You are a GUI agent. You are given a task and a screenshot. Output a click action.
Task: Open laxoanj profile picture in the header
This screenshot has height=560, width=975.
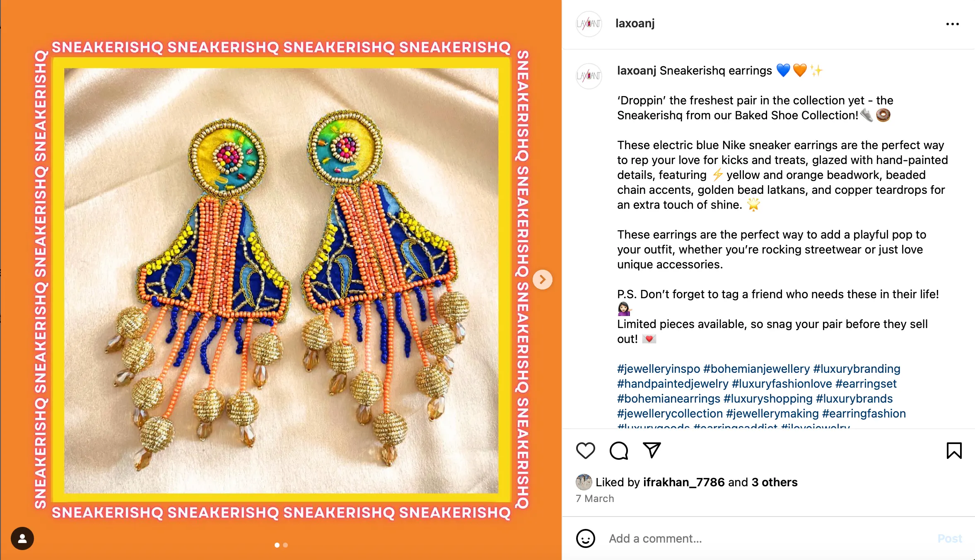click(589, 24)
